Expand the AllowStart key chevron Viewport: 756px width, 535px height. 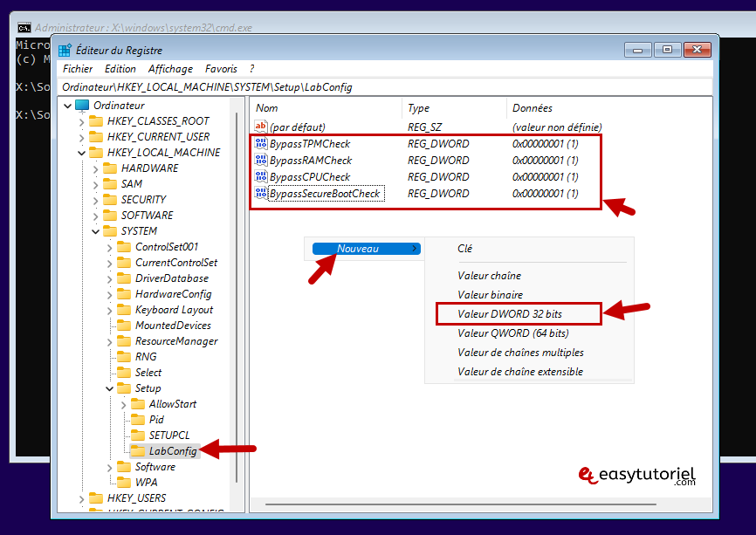click(124, 404)
